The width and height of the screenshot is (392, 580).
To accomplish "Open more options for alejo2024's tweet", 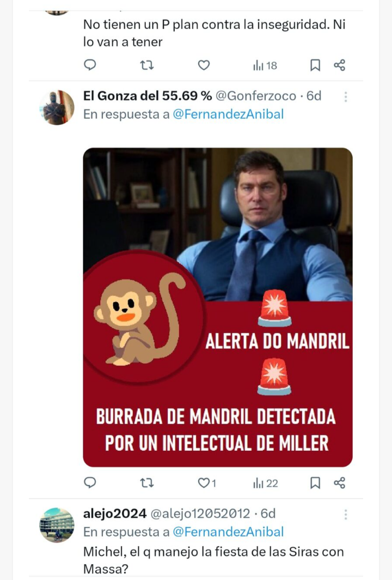I will 345,514.
